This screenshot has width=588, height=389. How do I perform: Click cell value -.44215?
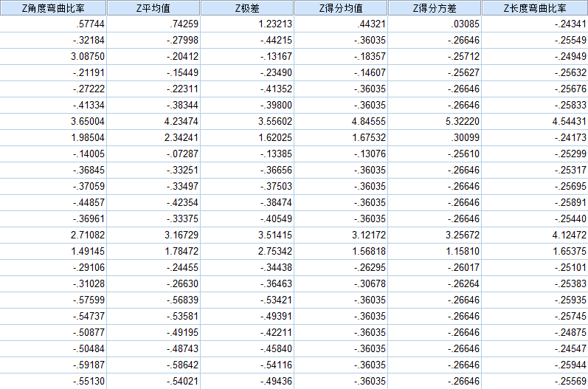276,40
